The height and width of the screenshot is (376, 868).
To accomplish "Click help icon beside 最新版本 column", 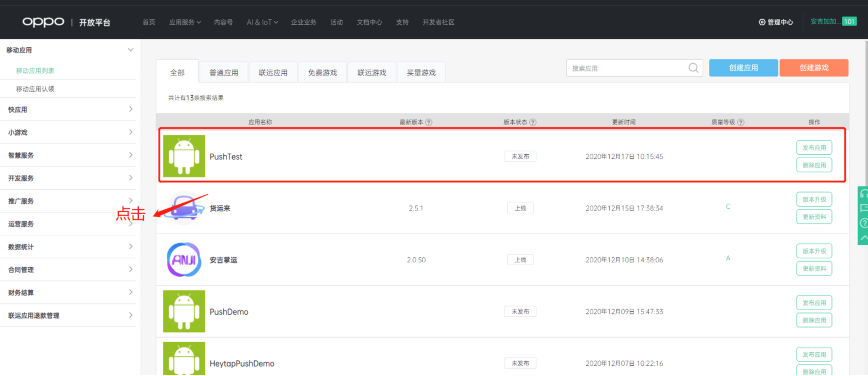I will (429, 122).
